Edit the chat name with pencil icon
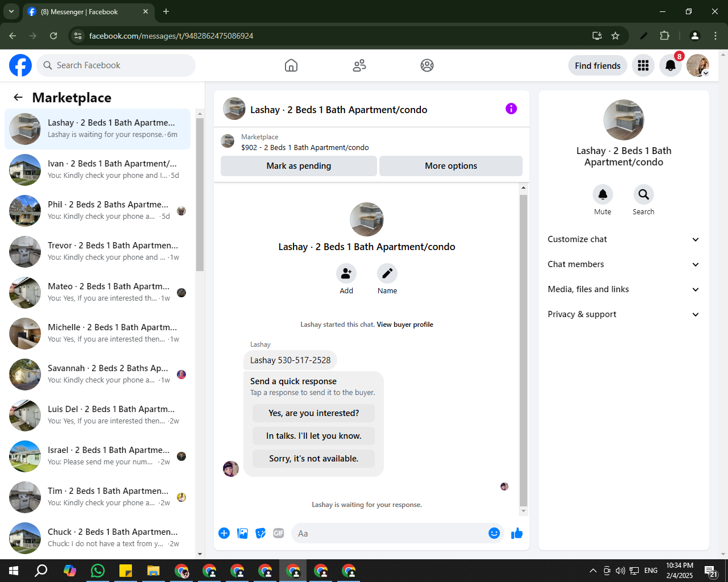The width and height of the screenshot is (728, 582). pyautogui.click(x=387, y=274)
